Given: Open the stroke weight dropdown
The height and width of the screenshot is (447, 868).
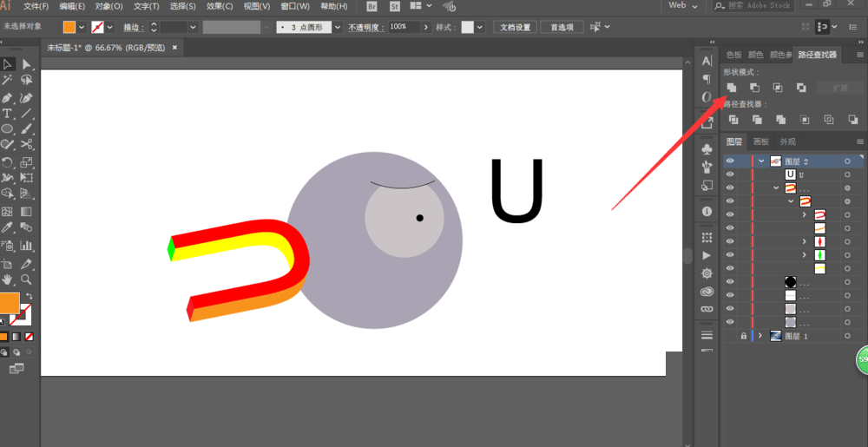Looking at the screenshot, I should tap(193, 27).
